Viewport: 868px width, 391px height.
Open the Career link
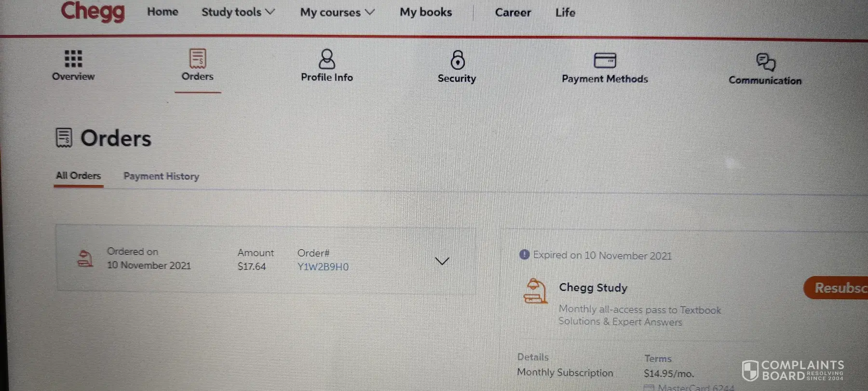[x=513, y=13]
